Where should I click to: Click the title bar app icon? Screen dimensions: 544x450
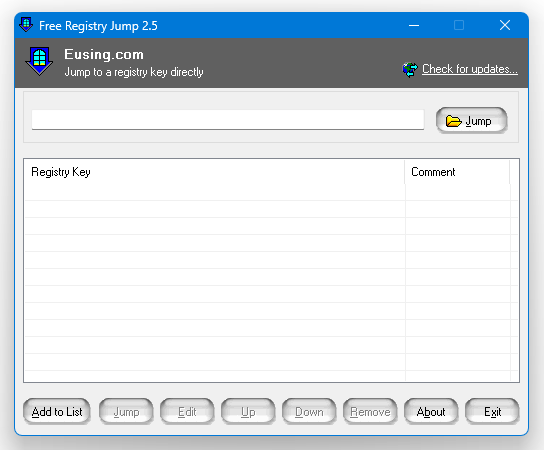tap(26, 25)
